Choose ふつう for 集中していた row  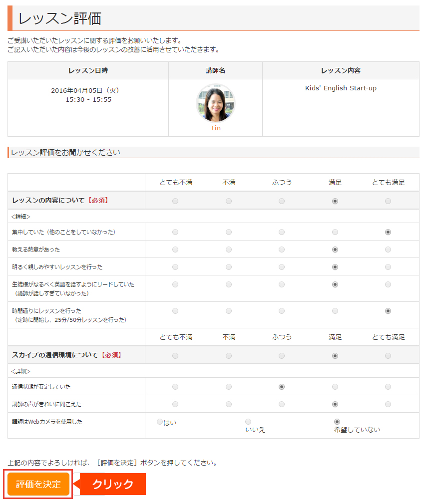pos(282,232)
